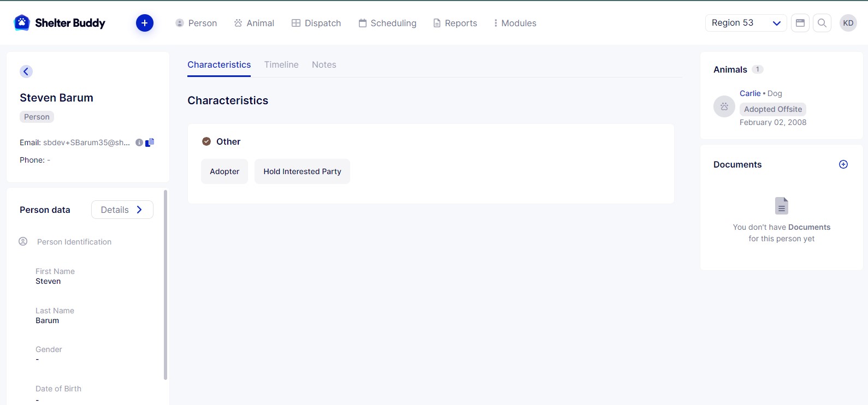
Task: Open the Reports menu
Action: 455,23
